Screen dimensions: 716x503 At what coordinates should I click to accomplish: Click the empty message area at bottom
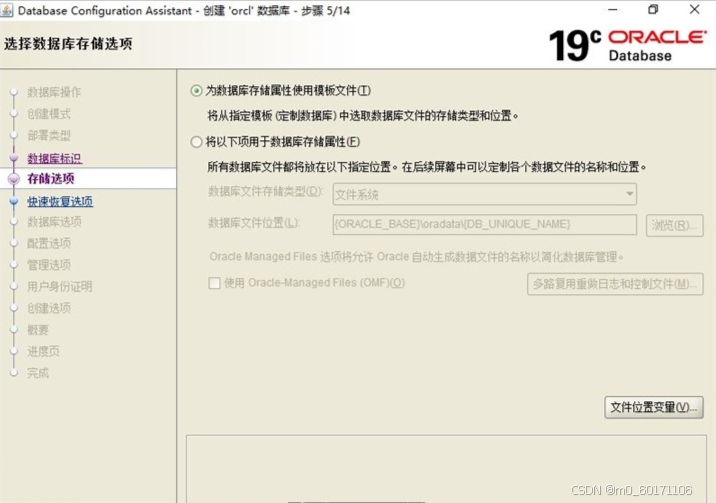(446, 469)
